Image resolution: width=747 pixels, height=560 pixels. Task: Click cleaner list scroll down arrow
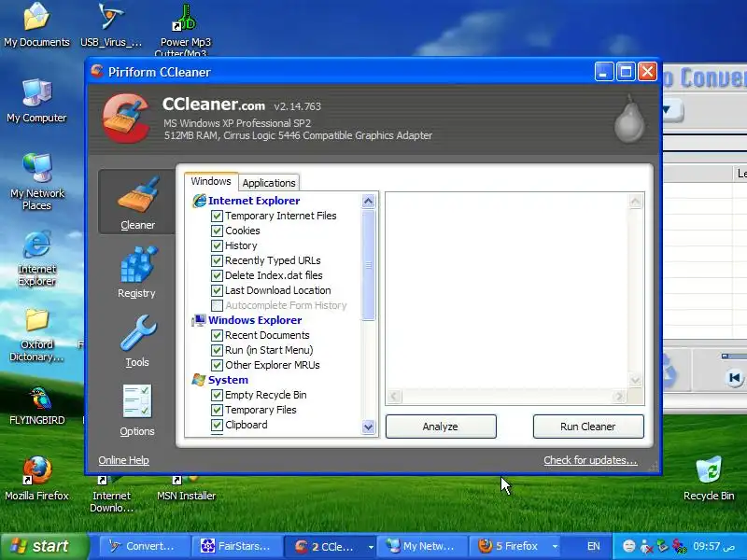point(368,427)
